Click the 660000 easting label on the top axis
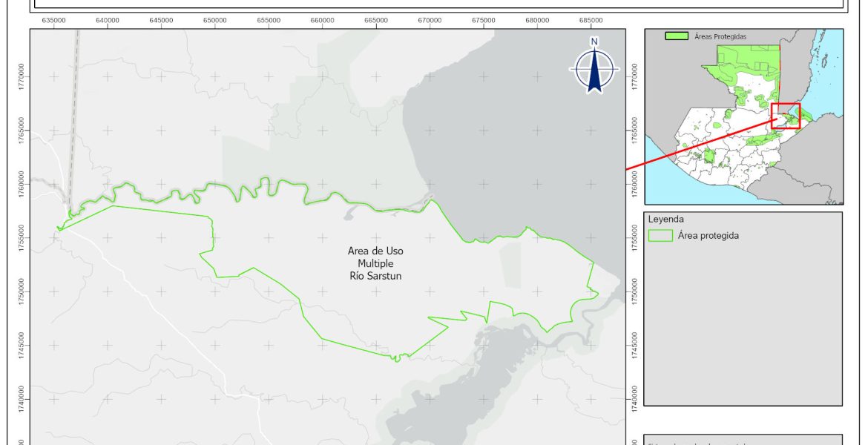The image size is (868, 445). coord(322,19)
